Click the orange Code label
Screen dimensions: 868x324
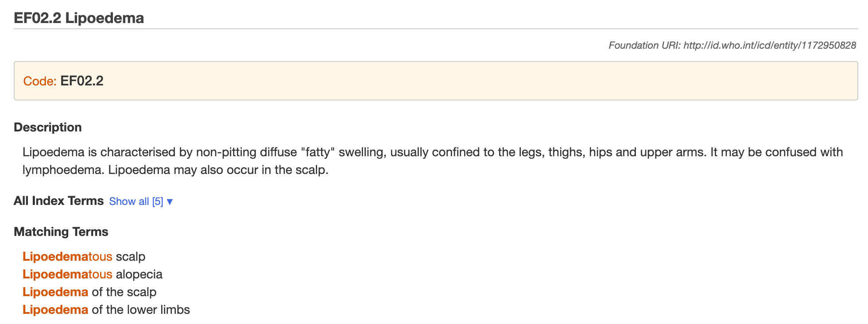40,81
